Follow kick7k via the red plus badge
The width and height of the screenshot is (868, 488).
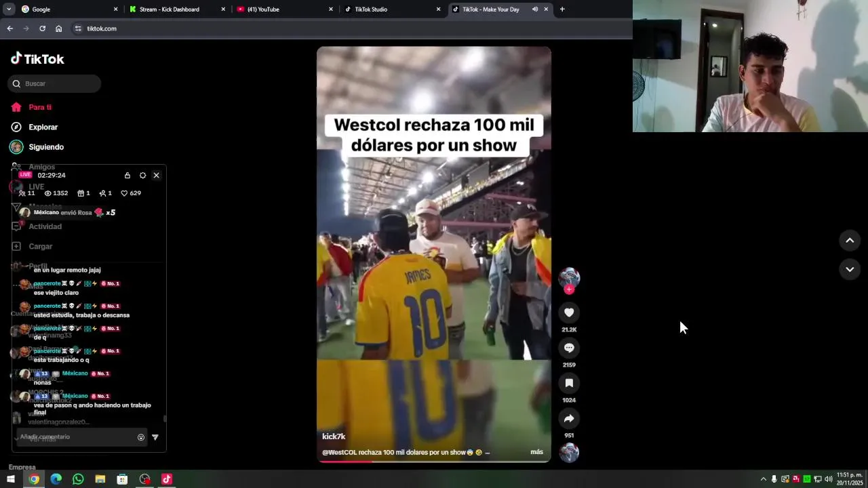click(569, 289)
